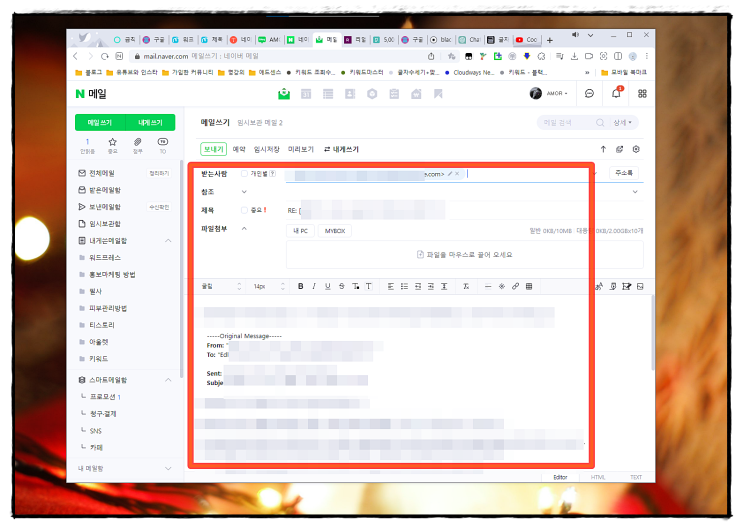Open the AMOR account menu dropdown

pyautogui.click(x=557, y=93)
